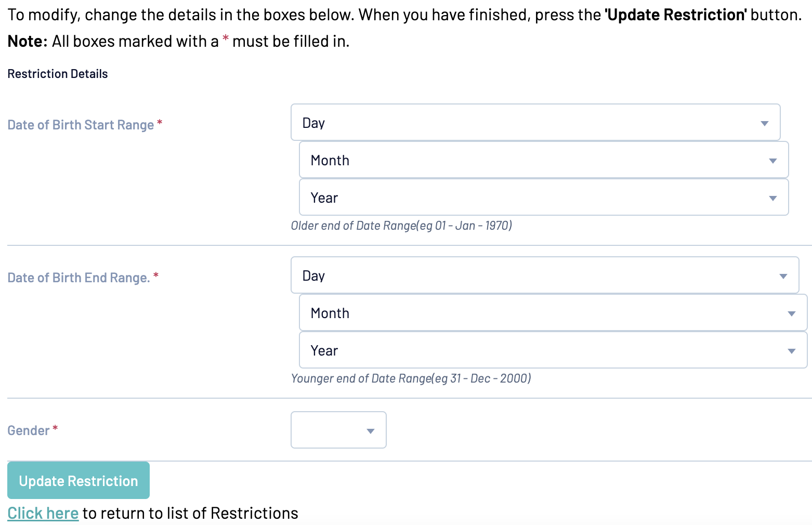The image size is (812, 525).
Task: Click the End Range Year dropdown arrow
Action: 791,351
